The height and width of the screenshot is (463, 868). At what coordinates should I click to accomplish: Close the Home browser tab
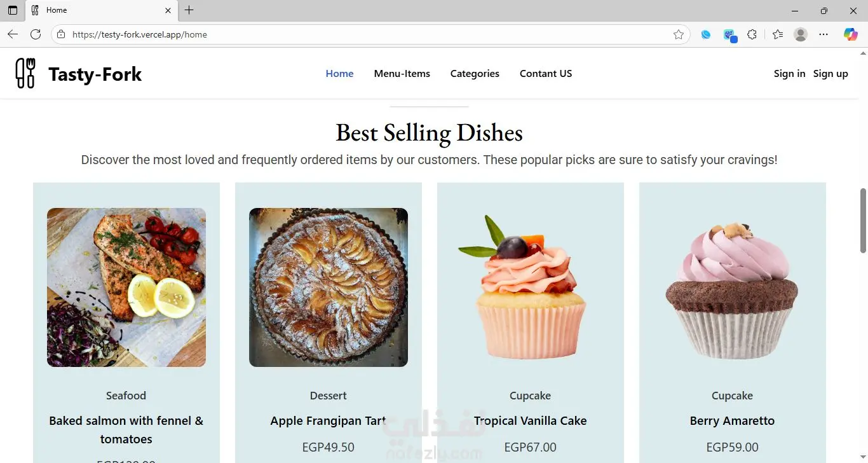[x=168, y=10]
